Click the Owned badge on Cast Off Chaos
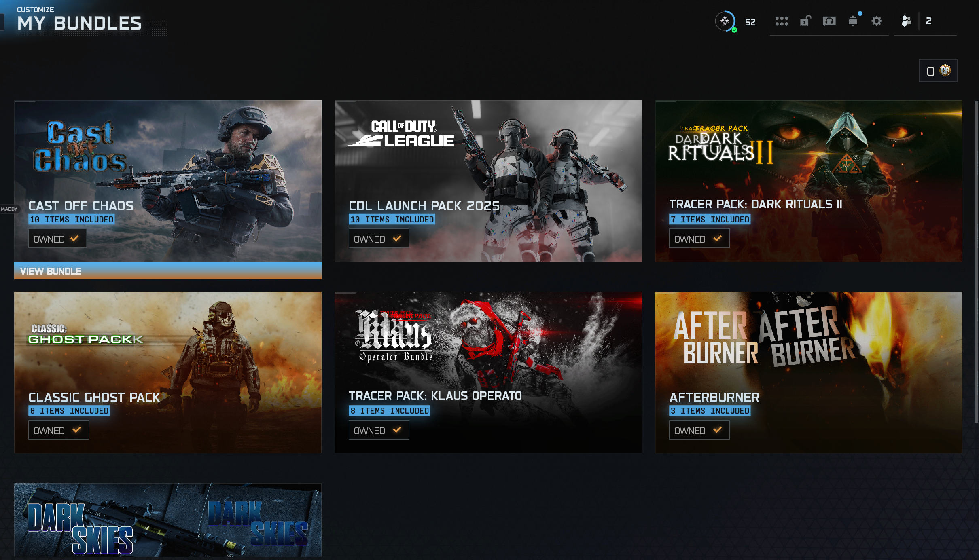Screen dimensions: 979x560 point(57,239)
